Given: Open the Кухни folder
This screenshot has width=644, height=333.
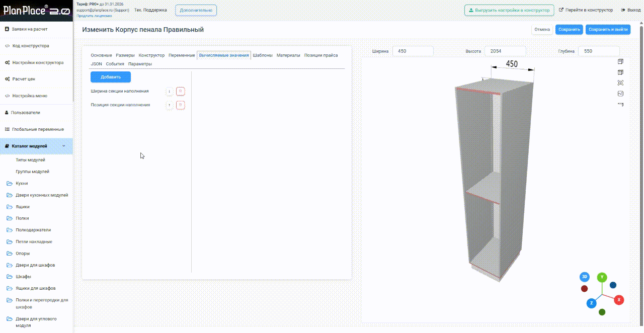Looking at the screenshot, I should [x=22, y=184].
